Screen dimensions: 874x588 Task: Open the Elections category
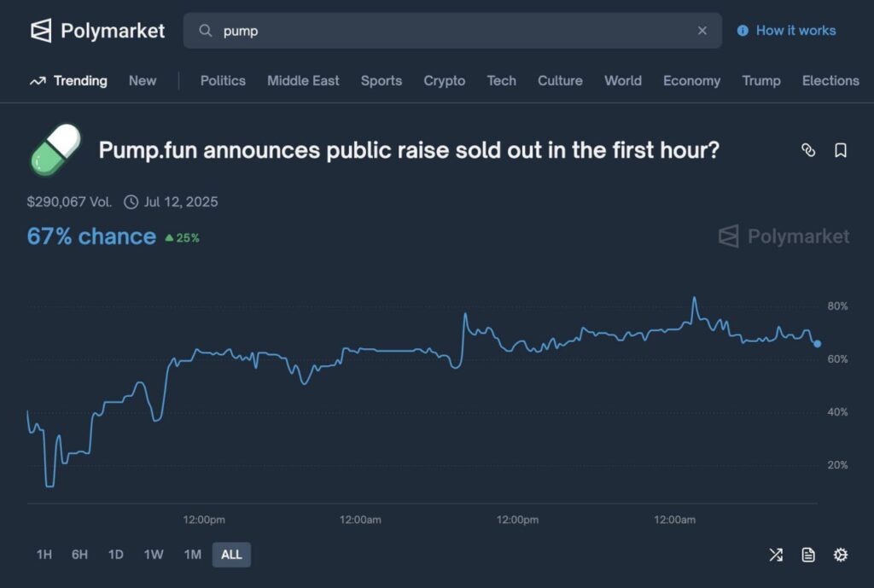[x=830, y=80]
